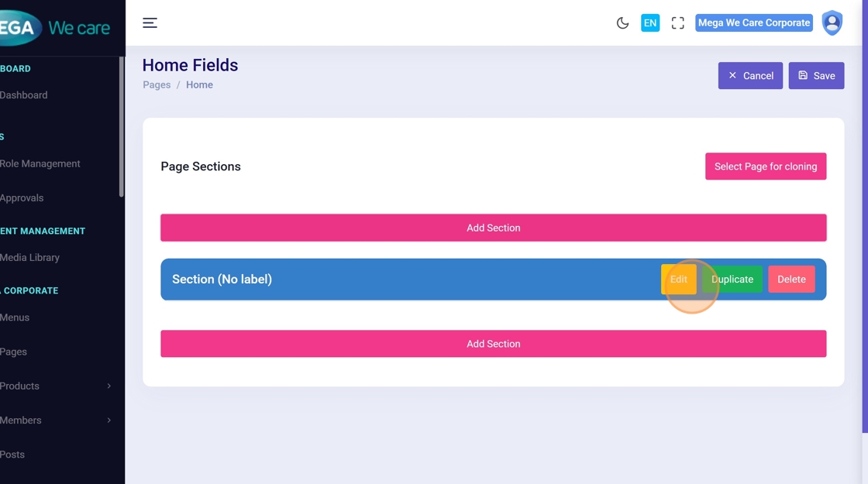The height and width of the screenshot is (484, 868).
Task: Click the hamburger menu icon
Action: point(150,23)
